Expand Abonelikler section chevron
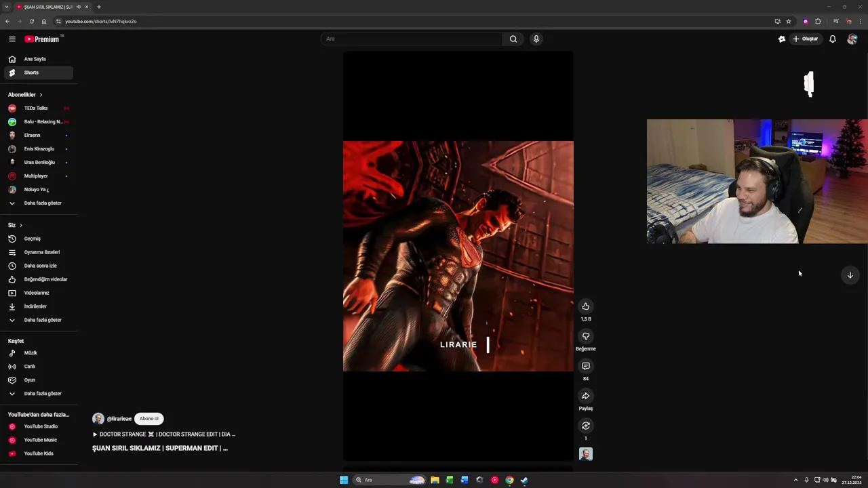This screenshot has height=488, width=868. tap(41, 95)
